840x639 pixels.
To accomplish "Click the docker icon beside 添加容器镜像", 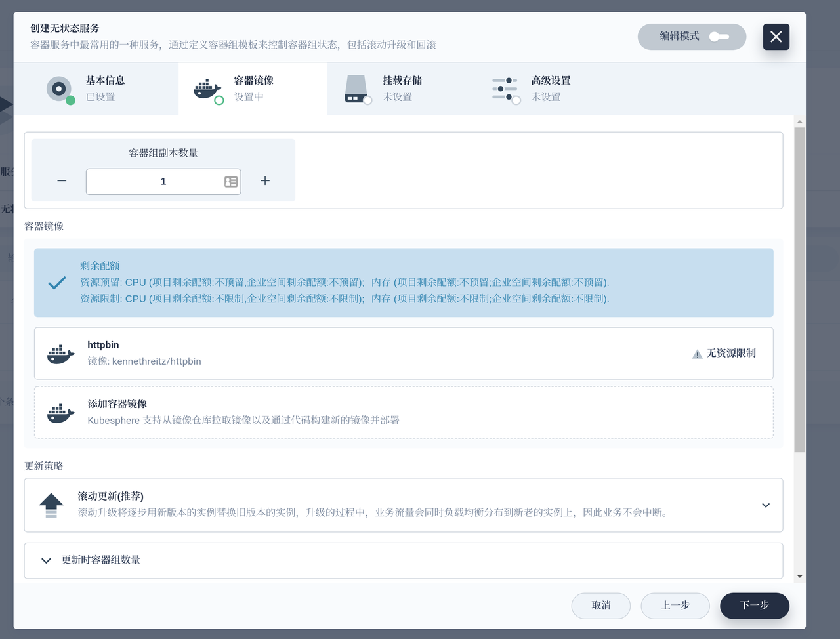I will [x=60, y=413].
